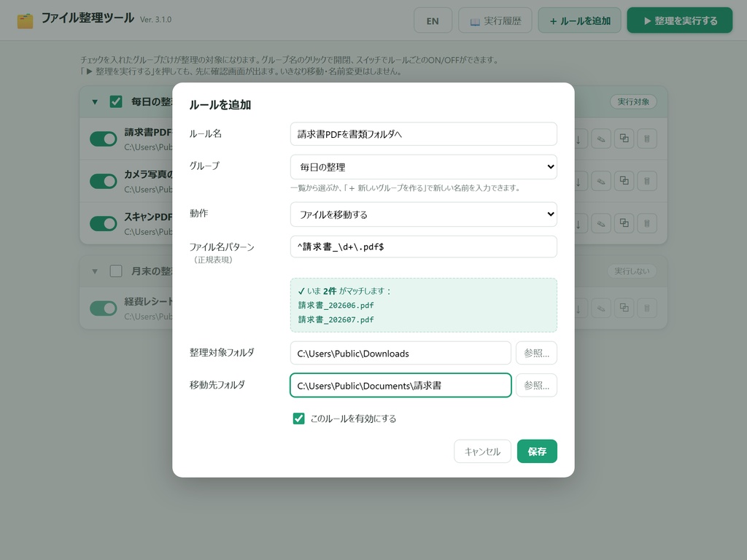
Task: Delete the 経費レシート rule with trash icon
Action: pyautogui.click(x=647, y=308)
